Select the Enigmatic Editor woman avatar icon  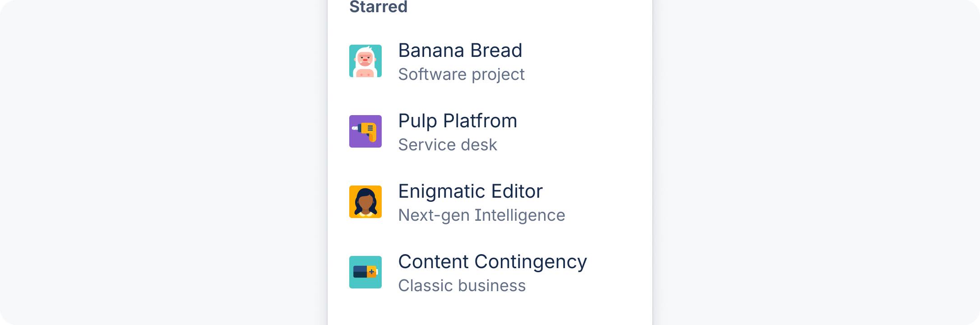coord(365,202)
